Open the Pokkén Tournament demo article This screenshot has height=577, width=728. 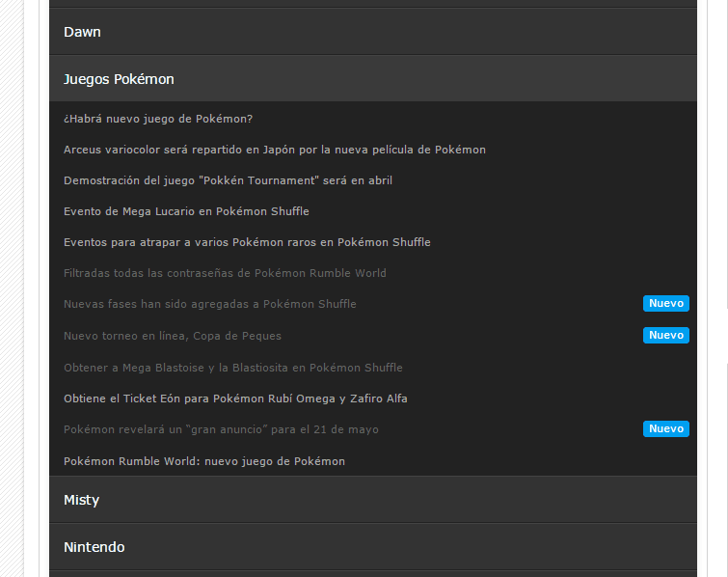tap(228, 180)
